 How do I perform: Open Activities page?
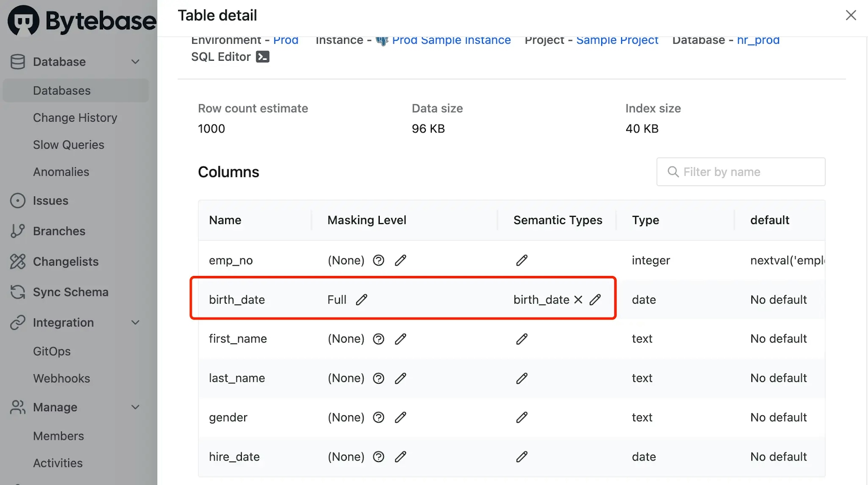pyautogui.click(x=58, y=463)
